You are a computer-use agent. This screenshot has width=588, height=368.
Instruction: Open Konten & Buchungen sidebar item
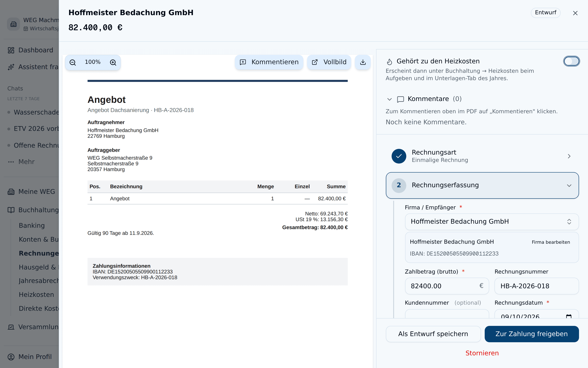(39, 239)
